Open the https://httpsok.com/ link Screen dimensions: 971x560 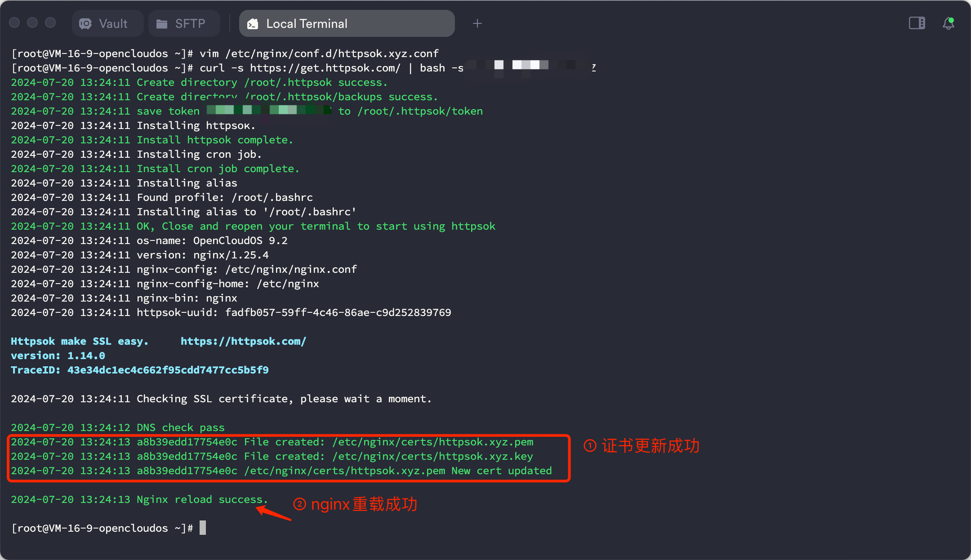point(243,341)
